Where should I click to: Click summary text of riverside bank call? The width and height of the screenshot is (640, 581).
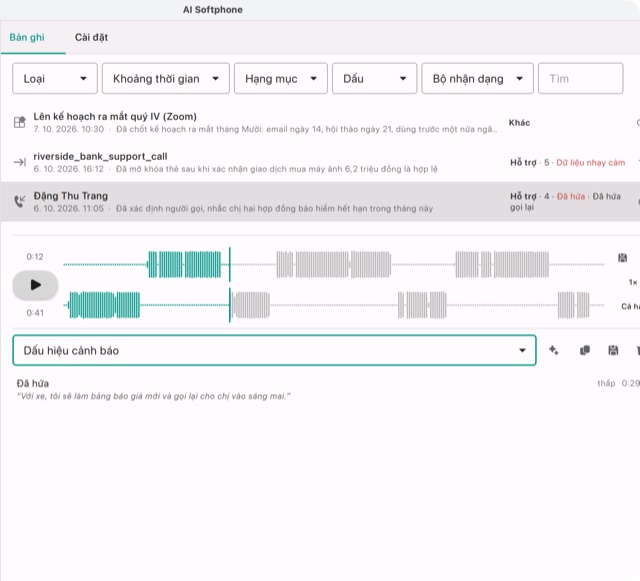[x=277, y=169]
